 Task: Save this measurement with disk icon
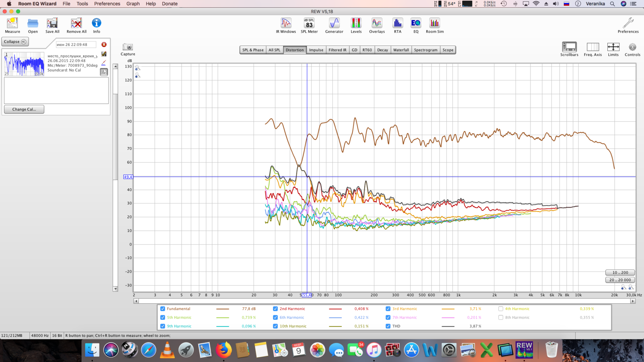pos(104,54)
